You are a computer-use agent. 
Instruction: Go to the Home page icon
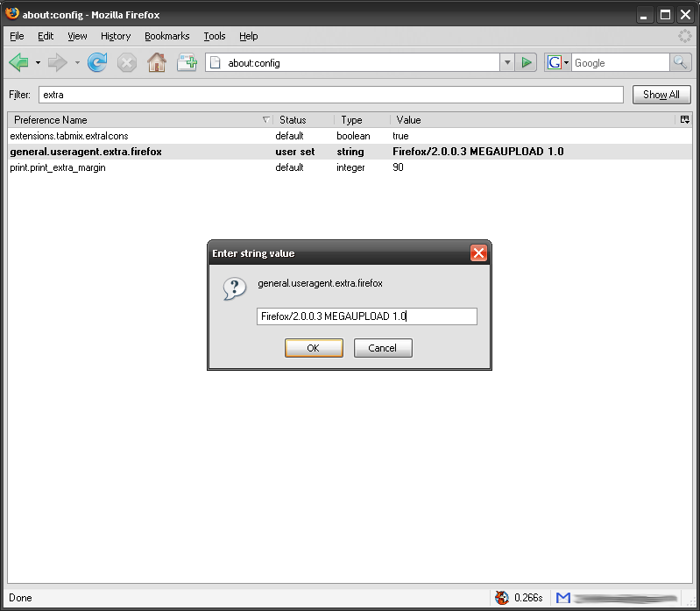point(157,62)
